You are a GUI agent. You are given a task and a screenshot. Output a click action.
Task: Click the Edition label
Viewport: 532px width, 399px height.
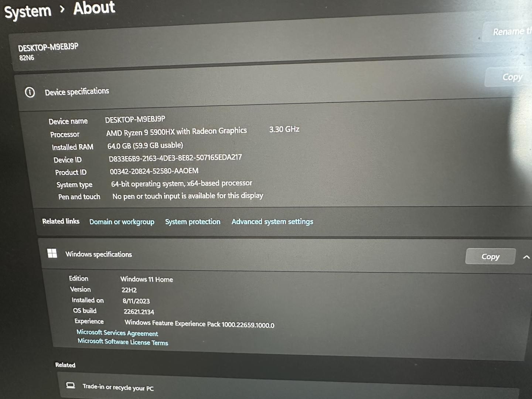coord(79,279)
